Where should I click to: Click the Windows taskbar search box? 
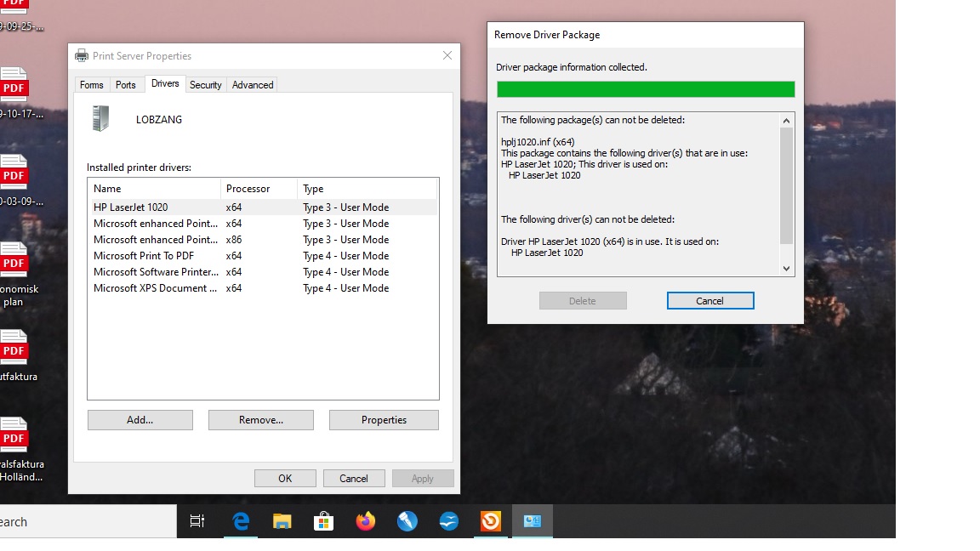point(85,522)
